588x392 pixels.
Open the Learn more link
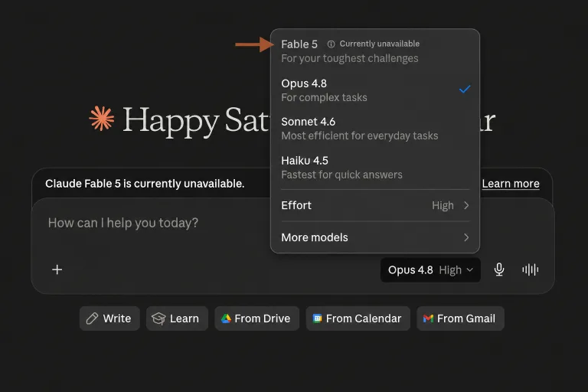pyautogui.click(x=511, y=184)
